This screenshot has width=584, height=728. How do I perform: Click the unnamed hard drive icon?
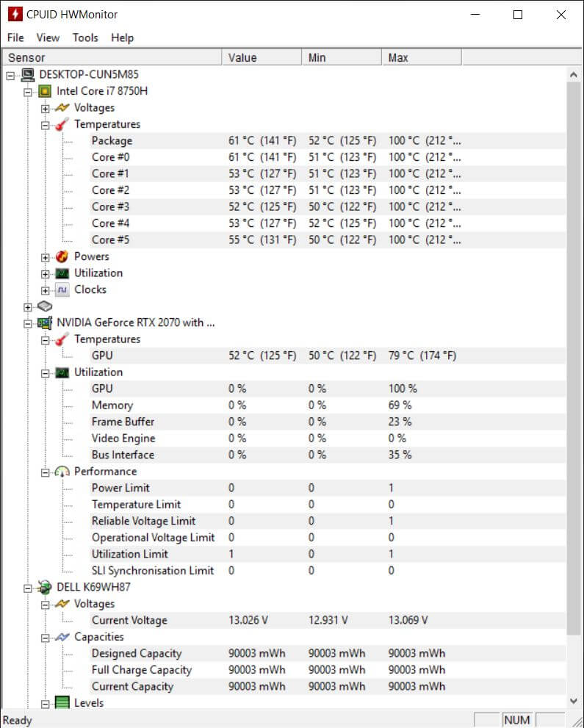(x=45, y=306)
